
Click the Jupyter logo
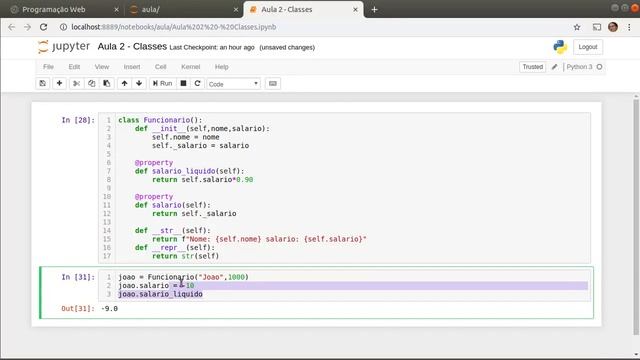pyautogui.click(x=64, y=47)
